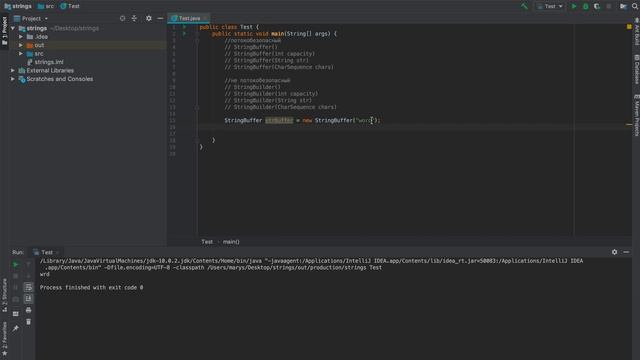Open the Project Structure toolbar icon
This screenshot has height=360, width=640.
(x=623, y=6)
